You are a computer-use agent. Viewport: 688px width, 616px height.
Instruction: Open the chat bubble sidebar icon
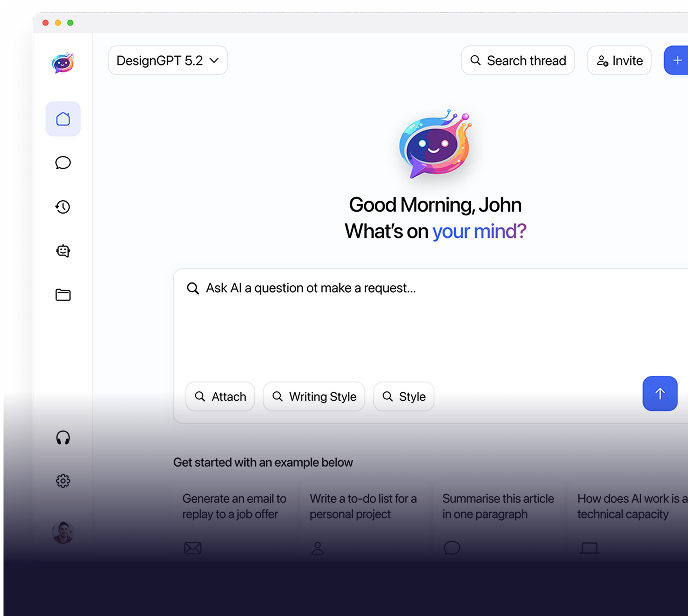[63, 163]
